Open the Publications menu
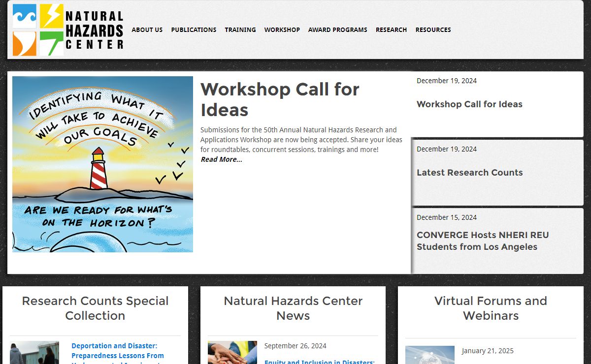This screenshot has width=591, height=364. [x=194, y=30]
